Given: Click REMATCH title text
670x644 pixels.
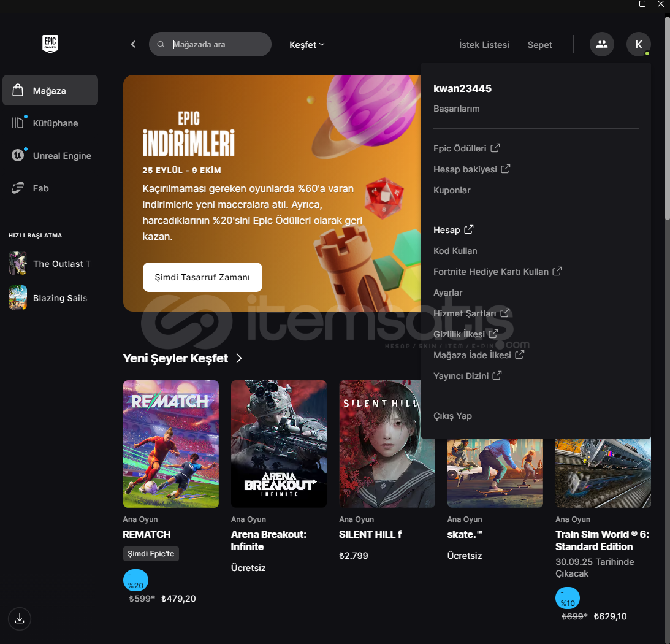Looking at the screenshot, I should 147,534.
